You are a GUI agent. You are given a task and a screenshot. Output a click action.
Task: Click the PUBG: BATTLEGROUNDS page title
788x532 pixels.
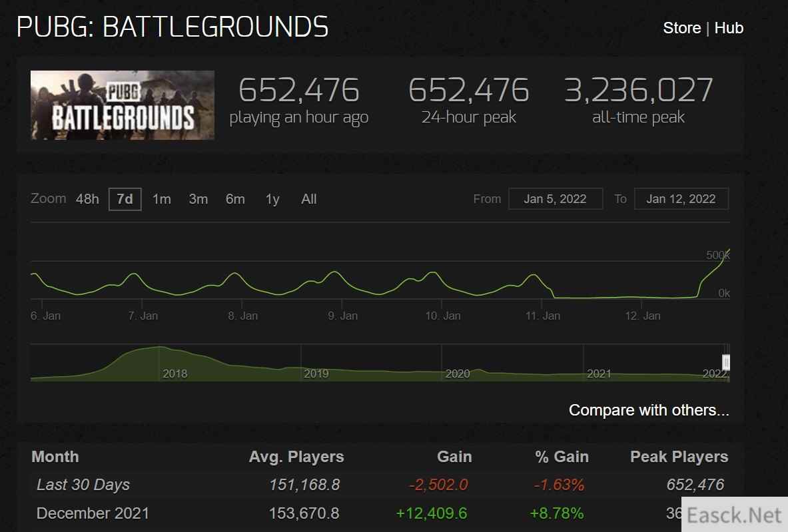173,27
